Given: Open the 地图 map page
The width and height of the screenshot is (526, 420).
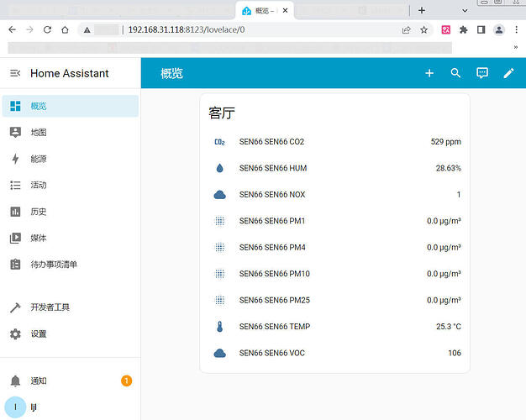Looking at the screenshot, I should [39, 133].
